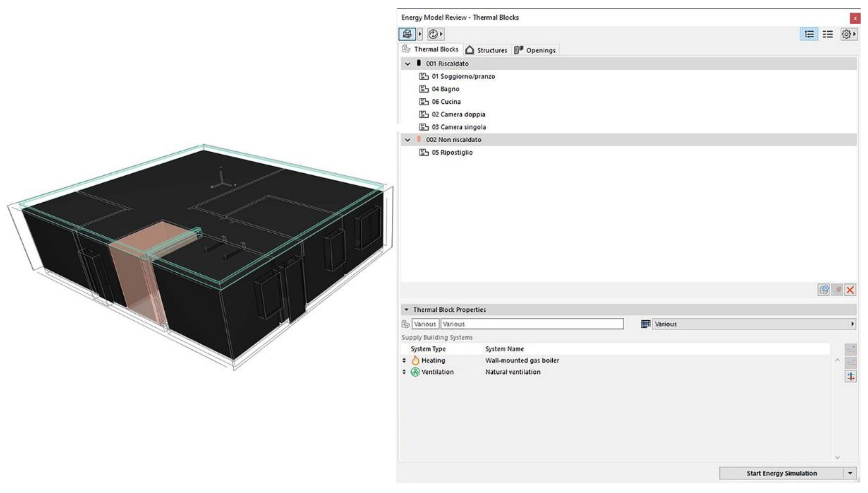Collapse the 001 Riscaldato block
868x493 pixels.
pos(408,64)
